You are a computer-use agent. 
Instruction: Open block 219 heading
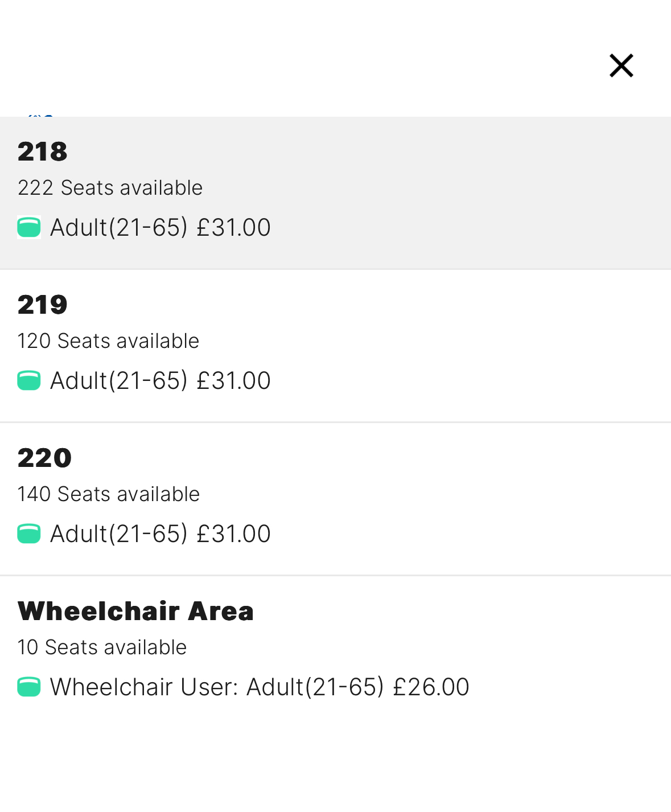pos(43,305)
